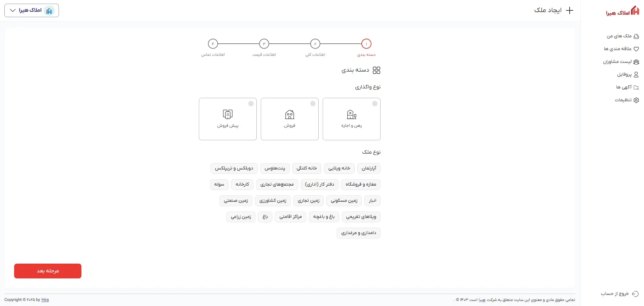Click the خروج از حساب logout icon
Image resolution: width=644 pixels, height=306 pixels.
(x=635, y=294)
